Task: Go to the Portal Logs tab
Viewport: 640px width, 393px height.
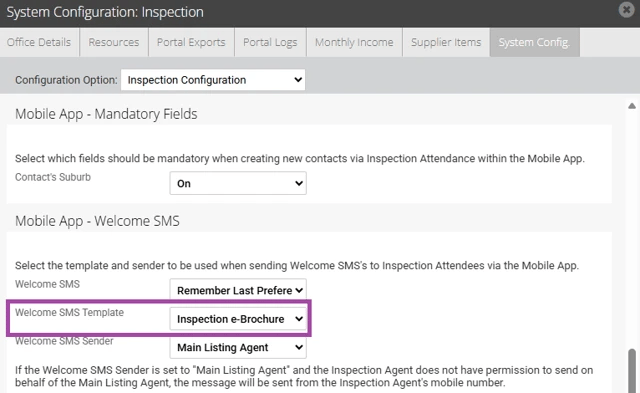Action: pyautogui.click(x=270, y=42)
